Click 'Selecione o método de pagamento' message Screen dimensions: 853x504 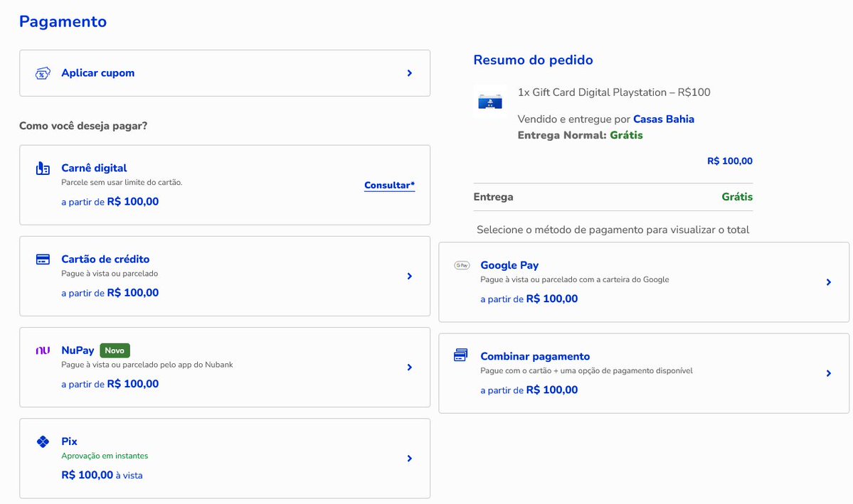(x=613, y=230)
